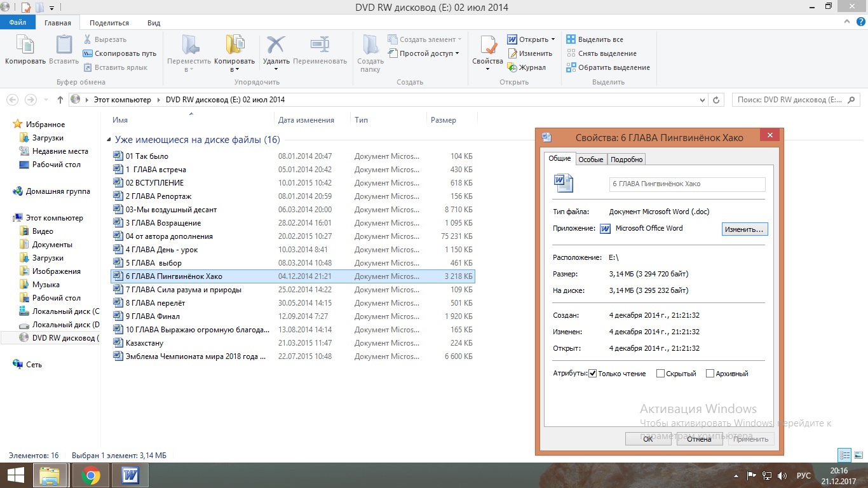The height and width of the screenshot is (488, 868).
Task: Click OK in the properties dialog
Action: pyautogui.click(x=648, y=439)
